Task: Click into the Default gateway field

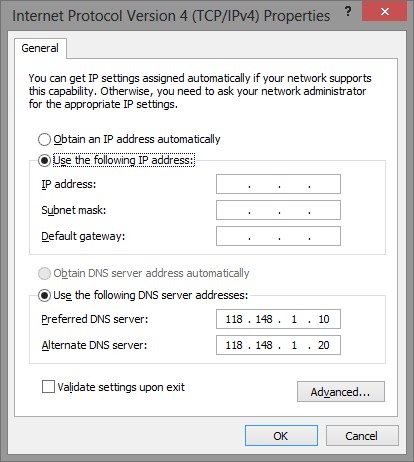Action: [278, 236]
